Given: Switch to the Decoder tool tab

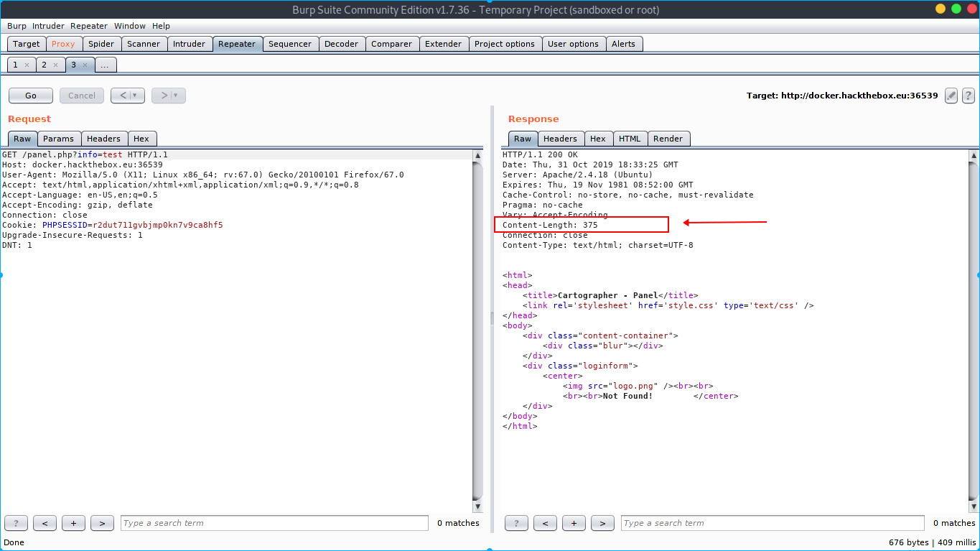Looking at the screenshot, I should pos(342,44).
